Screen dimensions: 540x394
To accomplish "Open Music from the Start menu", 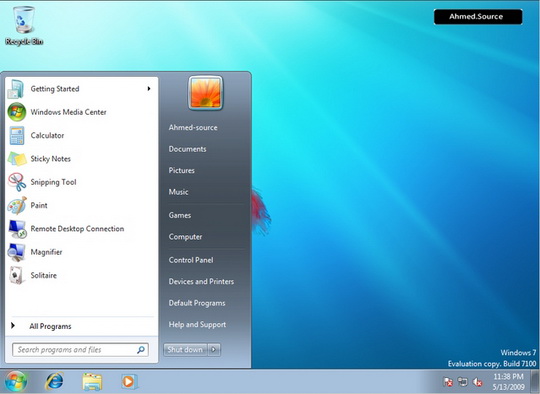I will pos(178,192).
